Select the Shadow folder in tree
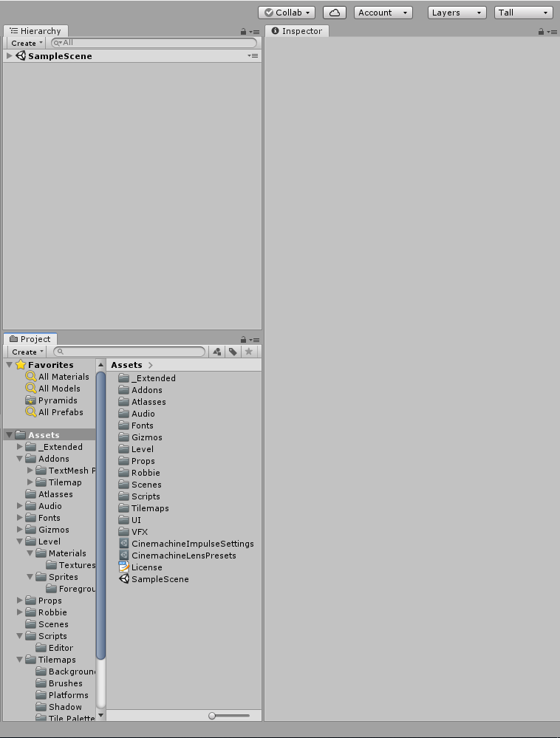Viewport: 560px width, 738px height. point(59,706)
